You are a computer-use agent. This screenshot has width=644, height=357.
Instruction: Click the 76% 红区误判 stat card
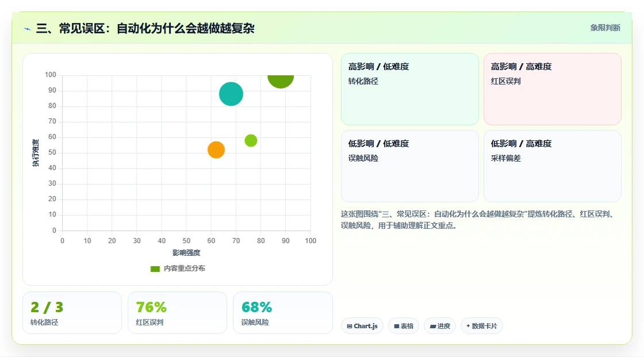click(178, 313)
